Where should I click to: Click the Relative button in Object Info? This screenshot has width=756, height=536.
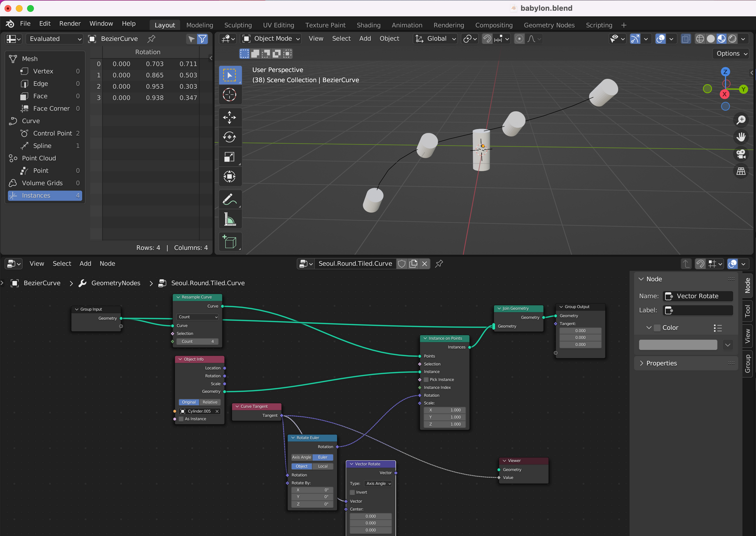(x=210, y=402)
